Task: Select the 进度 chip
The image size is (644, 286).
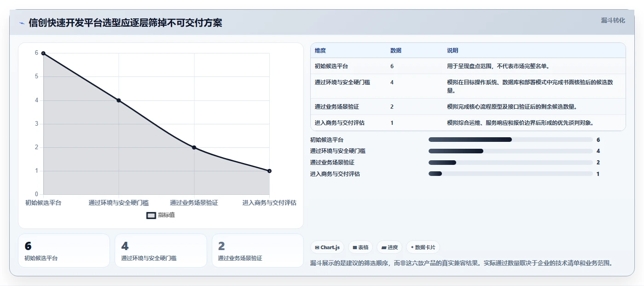Action: tap(389, 247)
